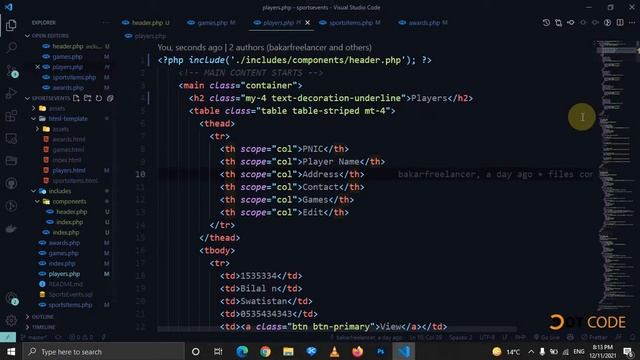Viewport: 640px width, 360px height.
Task: Switch to the awards.php tab
Action: click(x=424, y=23)
